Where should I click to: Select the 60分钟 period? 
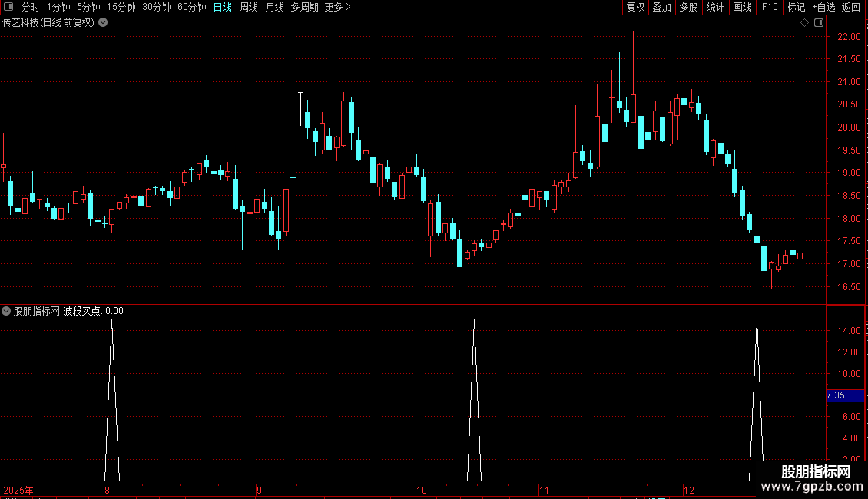pyautogui.click(x=191, y=7)
